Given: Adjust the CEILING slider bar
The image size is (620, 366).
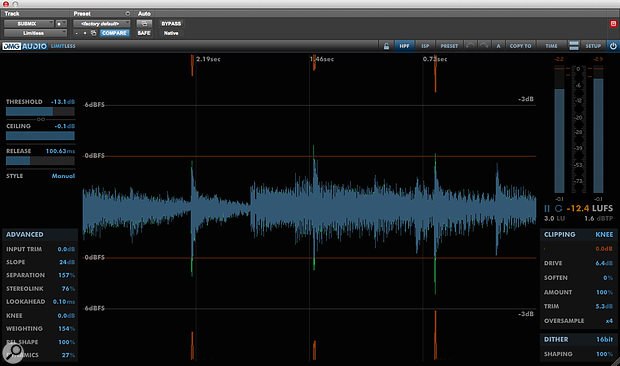Looking at the screenshot, I should tap(40, 136).
